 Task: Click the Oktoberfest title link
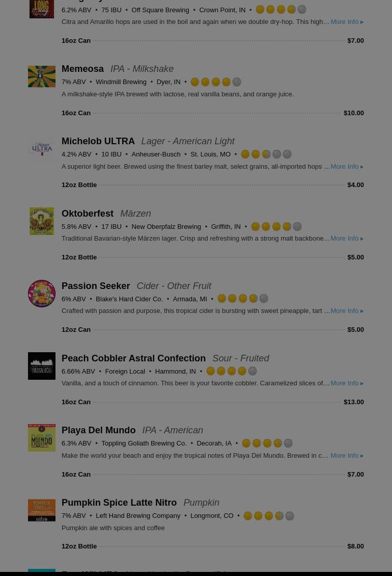tap(88, 214)
